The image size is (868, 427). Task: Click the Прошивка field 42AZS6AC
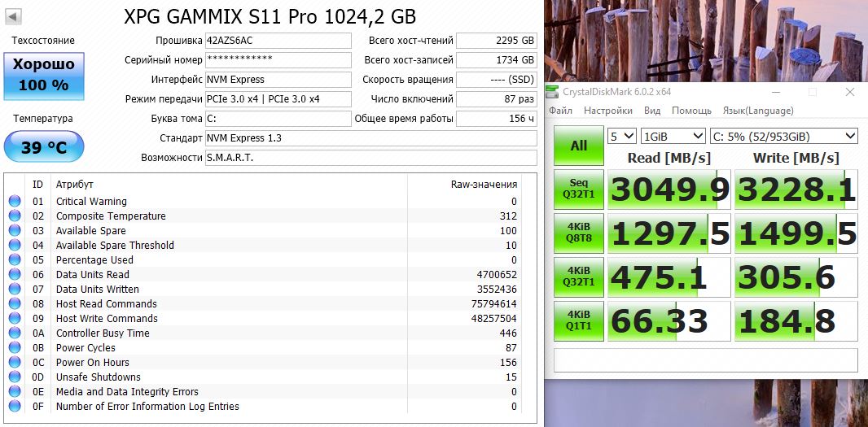pyautogui.click(x=278, y=41)
